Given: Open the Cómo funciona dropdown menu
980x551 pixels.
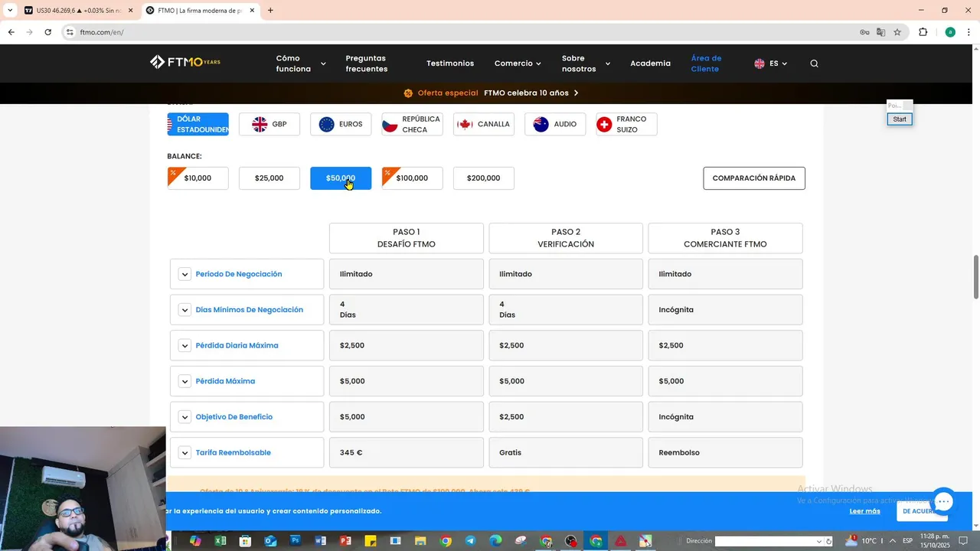Looking at the screenshot, I should tap(301, 64).
